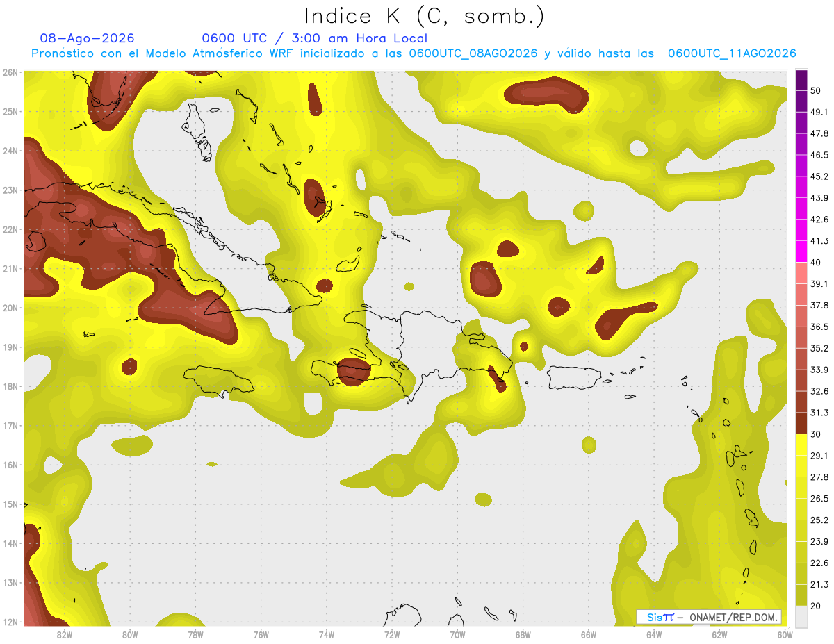Click the color scale label "50"

[816, 90]
